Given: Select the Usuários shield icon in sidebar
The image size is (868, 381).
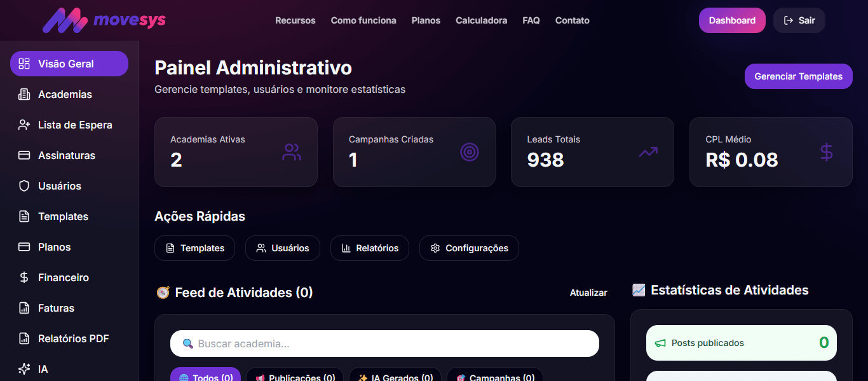Looking at the screenshot, I should coord(24,186).
